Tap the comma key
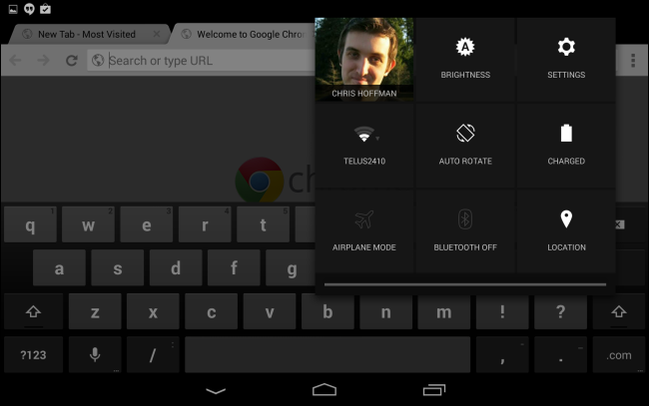Screen dimensions: 649x406 coord(502,355)
